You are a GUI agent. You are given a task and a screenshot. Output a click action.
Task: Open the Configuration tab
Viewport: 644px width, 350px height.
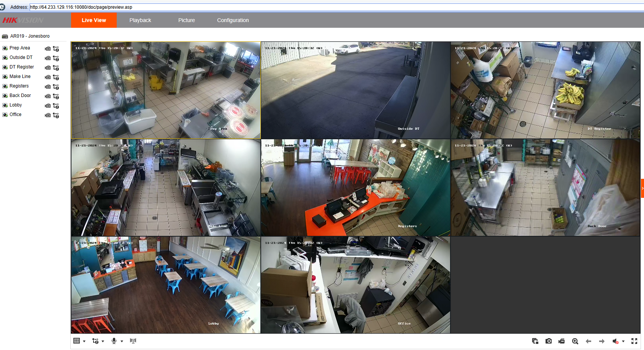[233, 20]
